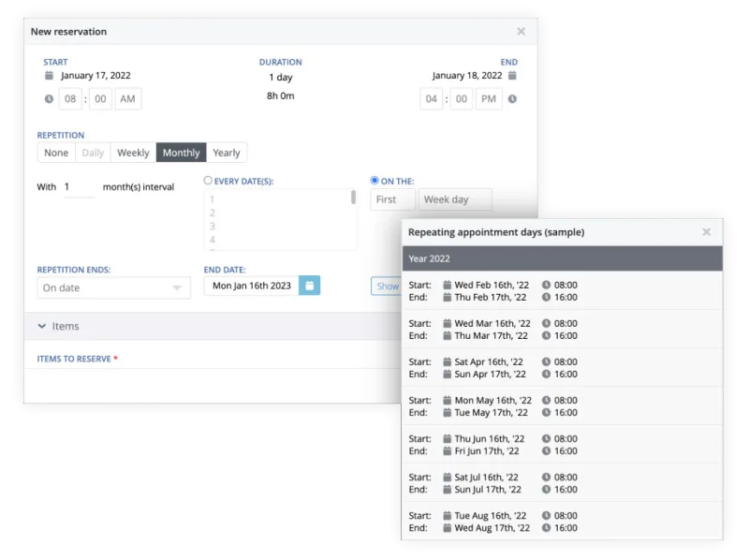Click calendar icon for Wed Feb 16th start

click(x=448, y=285)
